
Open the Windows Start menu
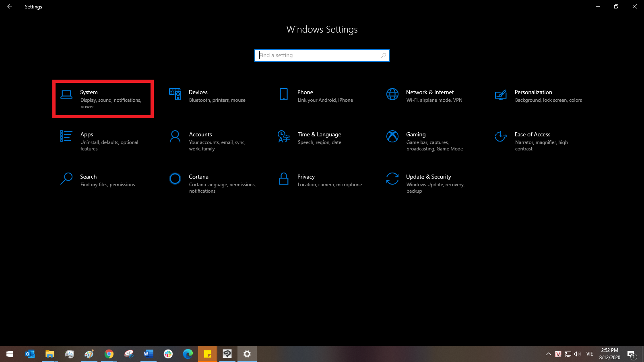[x=10, y=354]
